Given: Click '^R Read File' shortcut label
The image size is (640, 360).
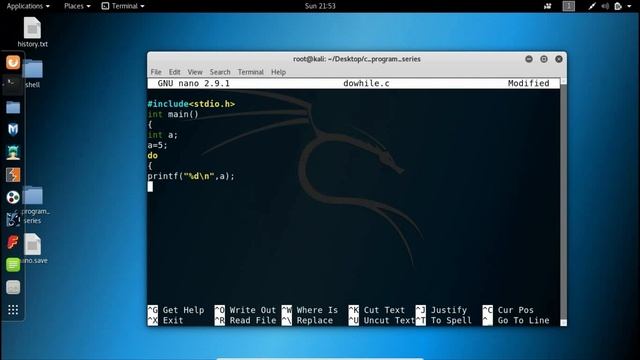Looking at the screenshot, I should [245, 320].
